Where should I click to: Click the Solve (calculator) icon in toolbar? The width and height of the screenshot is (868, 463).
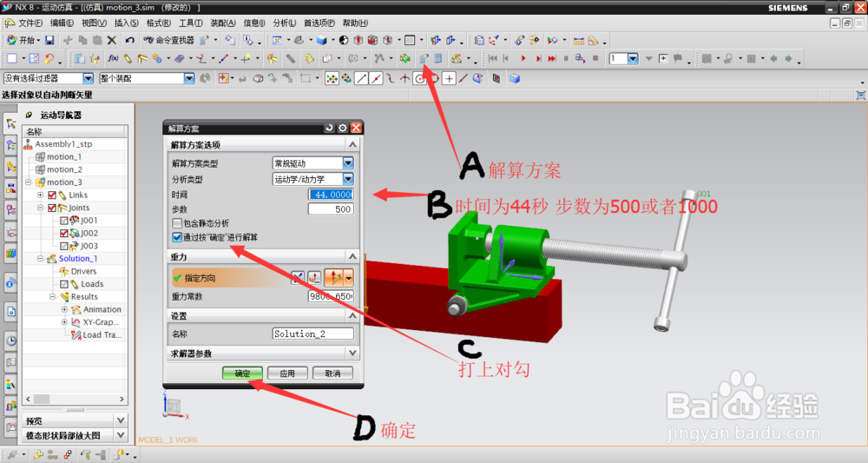tap(437, 58)
